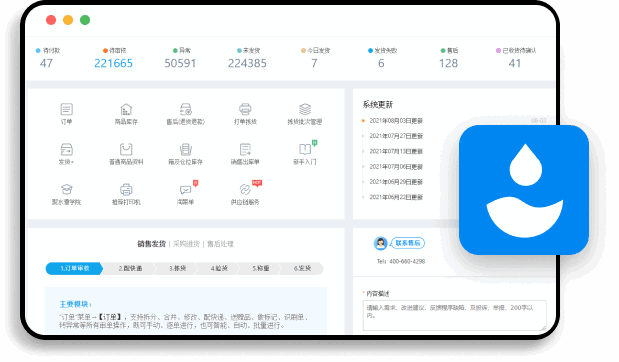This screenshot has height=362, width=619.
Task: Select step 2 配快递 in workflow bar
Action: tap(130, 268)
